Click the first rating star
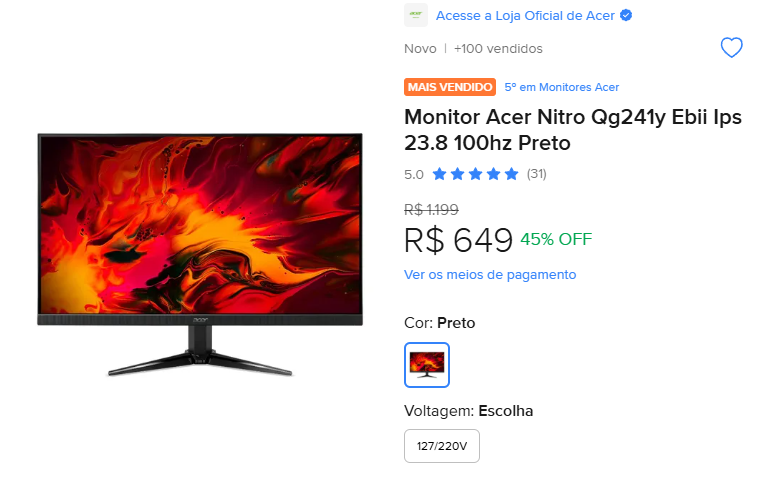Screen dimensions: 757x497 point(439,174)
